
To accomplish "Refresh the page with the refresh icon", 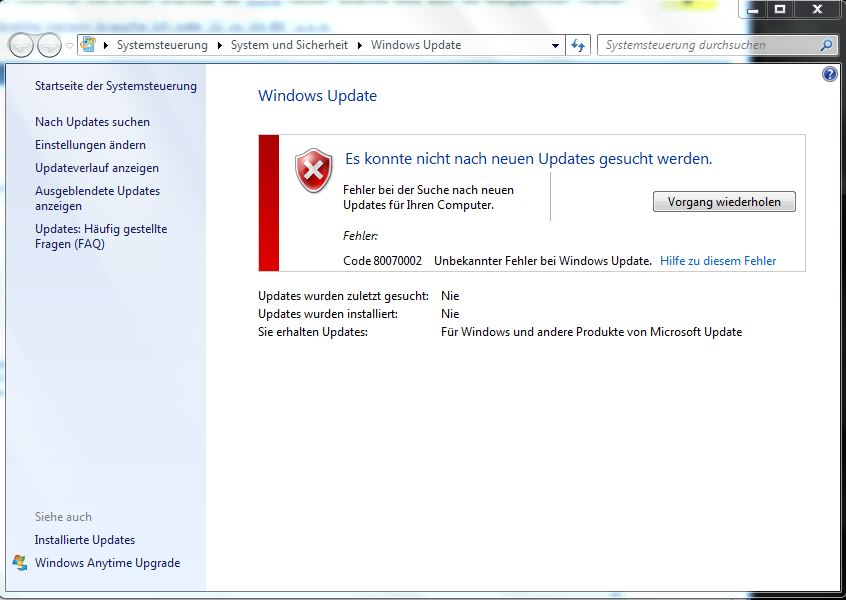I will click(578, 45).
